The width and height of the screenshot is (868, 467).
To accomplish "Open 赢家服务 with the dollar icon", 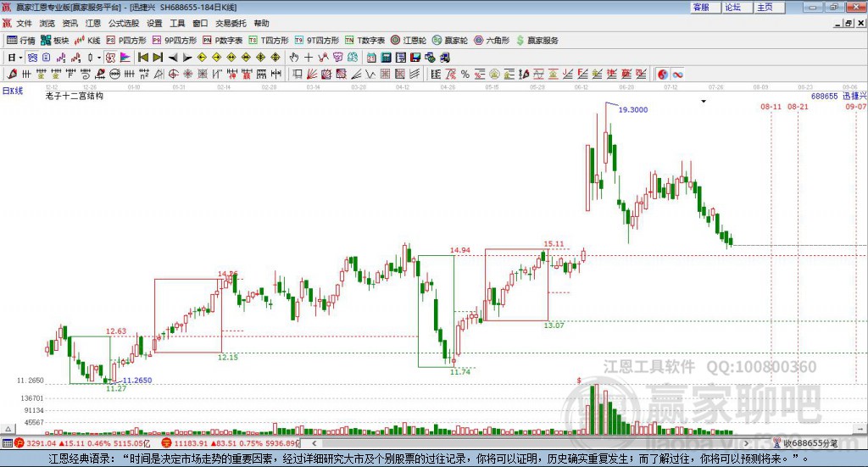I will click(x=537, y=41).
